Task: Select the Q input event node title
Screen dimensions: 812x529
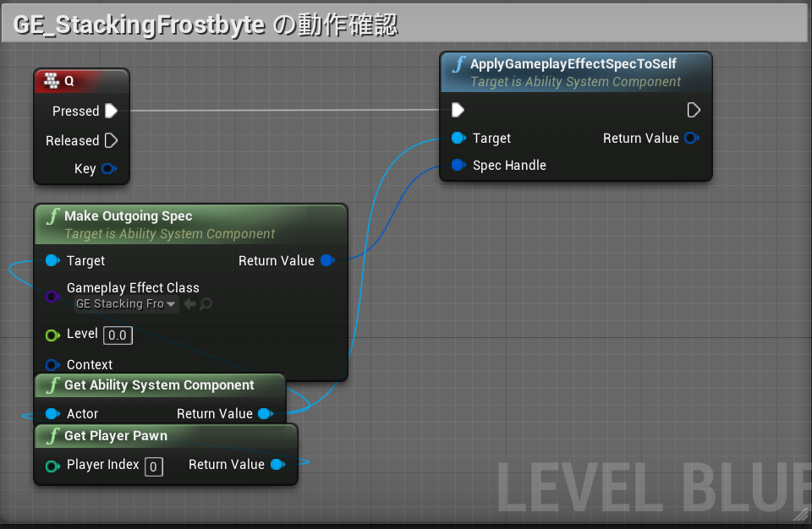Action: (x=69, y=81)
